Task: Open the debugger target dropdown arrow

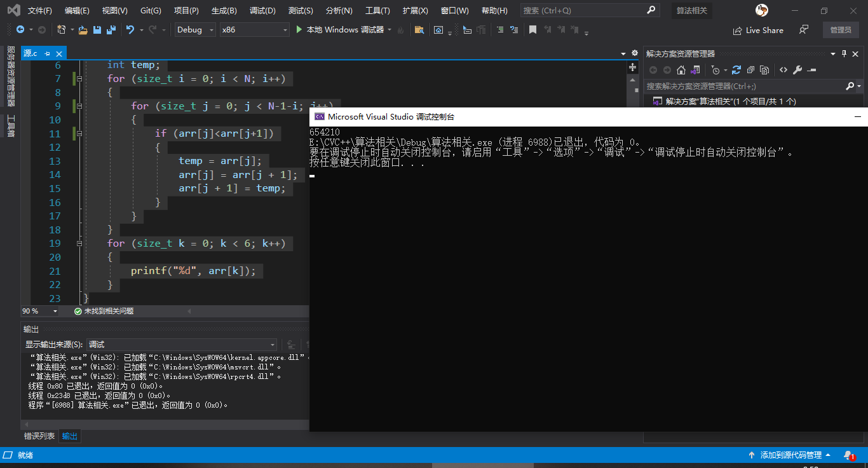Action: pyautogui.click(x=390, y=30)
